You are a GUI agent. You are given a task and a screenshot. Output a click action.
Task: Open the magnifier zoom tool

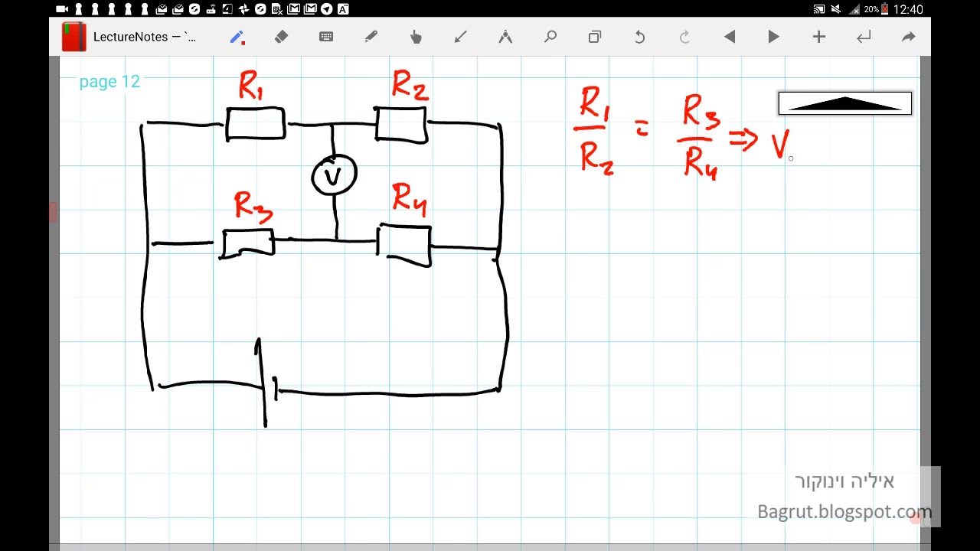pyautogui.click(x=550, y=37)
